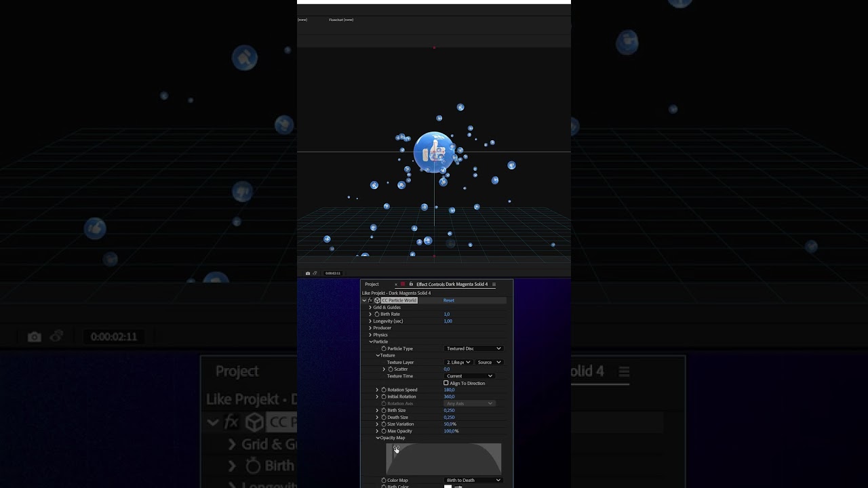The height and width of the screenshot is (488, 868).
Task: Click the Max Opacity value 100,0%
Action: 451,431
